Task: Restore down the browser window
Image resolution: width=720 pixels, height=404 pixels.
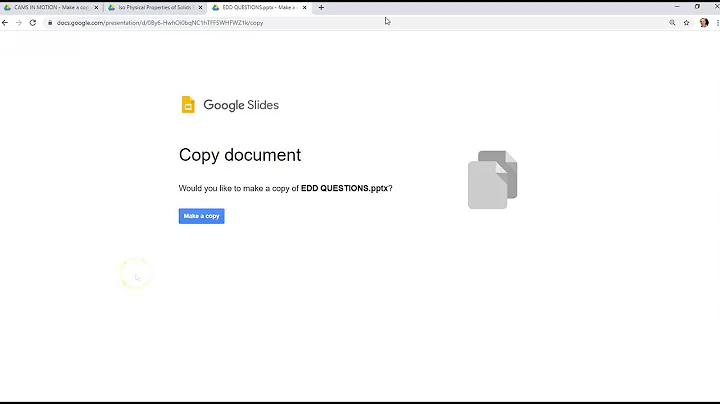Action: pos(697,6)
